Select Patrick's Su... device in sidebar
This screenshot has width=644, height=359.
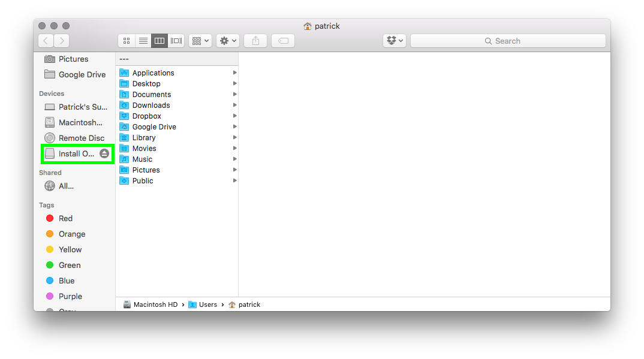pos(76,107)
